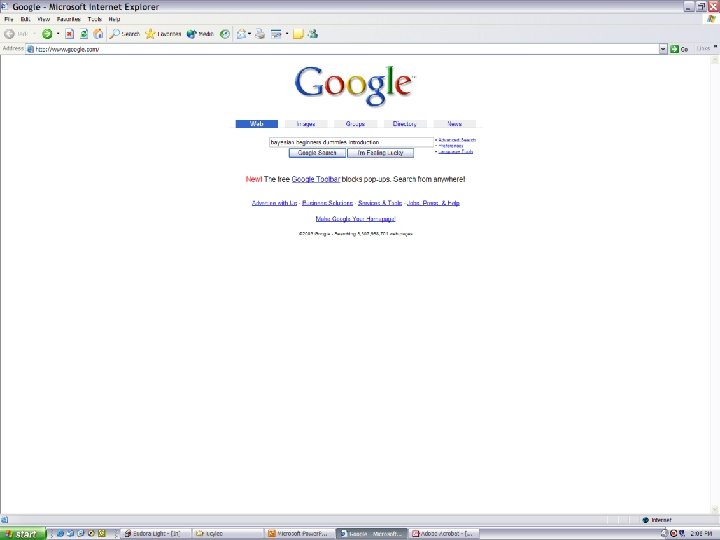Expand the Edit icon dropdown arrow
Viewport: 720px width, 540px height.
pos(287,34)
